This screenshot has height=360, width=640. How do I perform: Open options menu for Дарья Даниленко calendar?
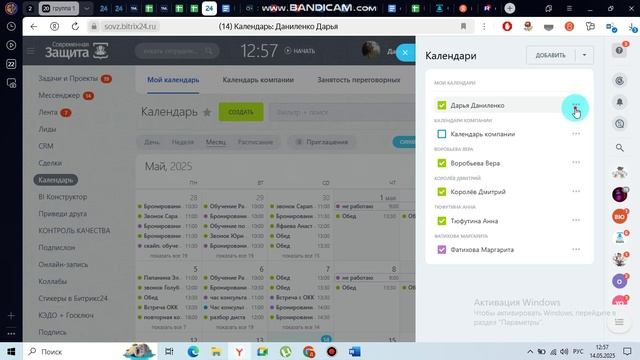point(576,105)
